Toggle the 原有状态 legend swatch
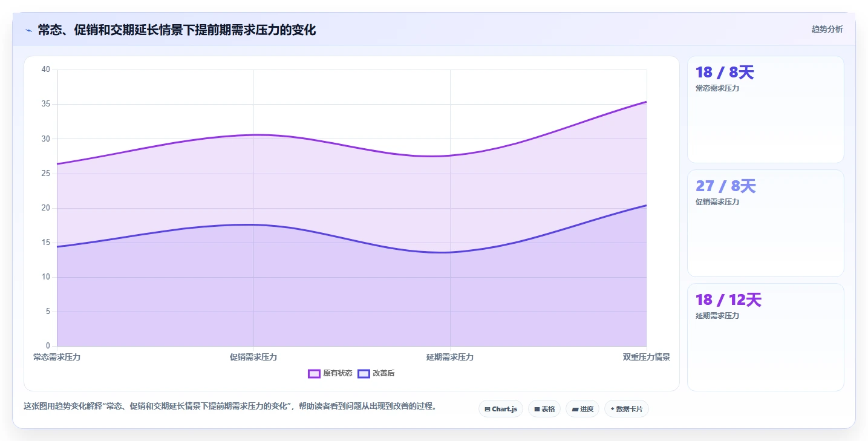Viewport: 868px width, 441px height. [314, 373]
